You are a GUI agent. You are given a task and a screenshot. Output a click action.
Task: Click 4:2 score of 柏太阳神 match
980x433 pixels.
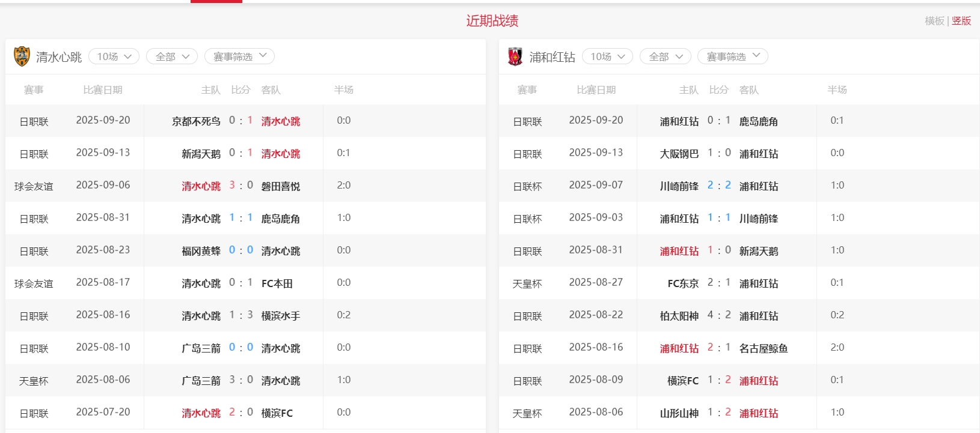point(719,315)
